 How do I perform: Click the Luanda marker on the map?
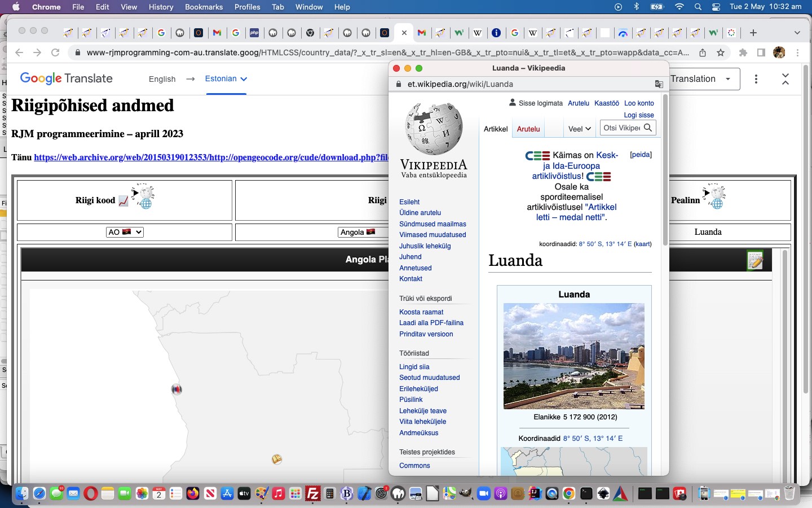176,389
